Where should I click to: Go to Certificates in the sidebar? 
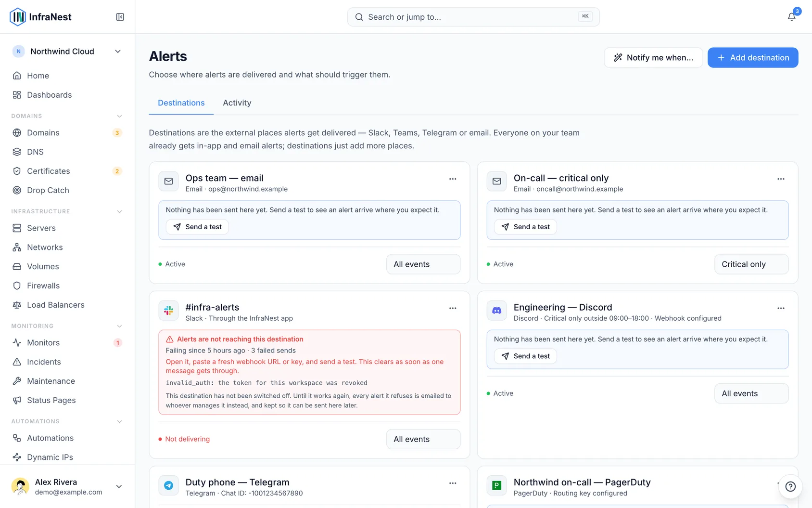click(x=67, y=171)
